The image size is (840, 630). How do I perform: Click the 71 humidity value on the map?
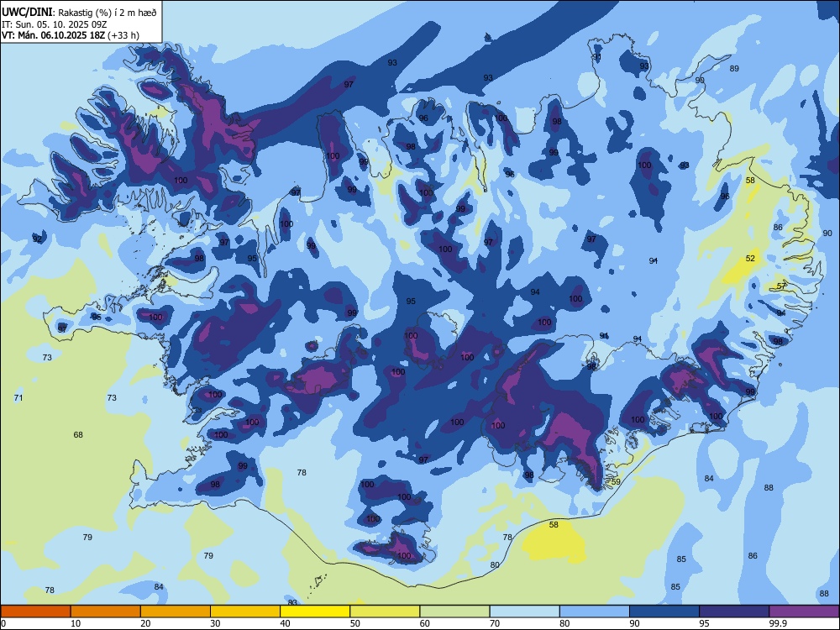pyautogui.click(x=18, y=397)
